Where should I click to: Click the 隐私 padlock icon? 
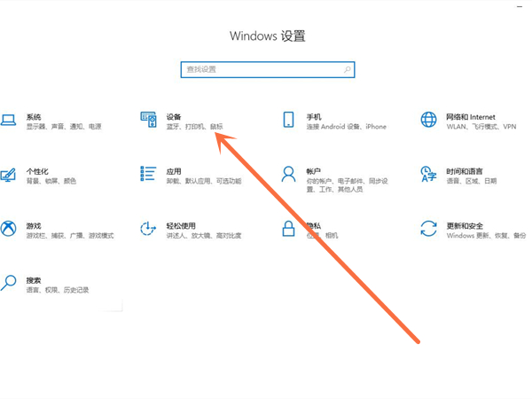(288, 229)
